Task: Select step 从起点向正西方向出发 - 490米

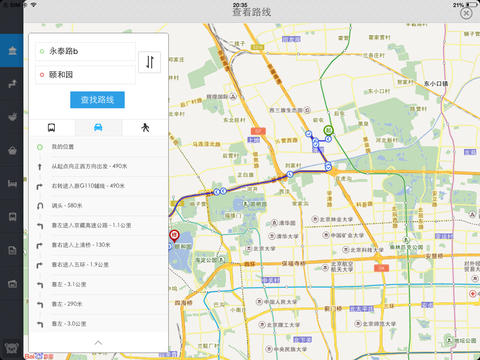Action: 98,166
